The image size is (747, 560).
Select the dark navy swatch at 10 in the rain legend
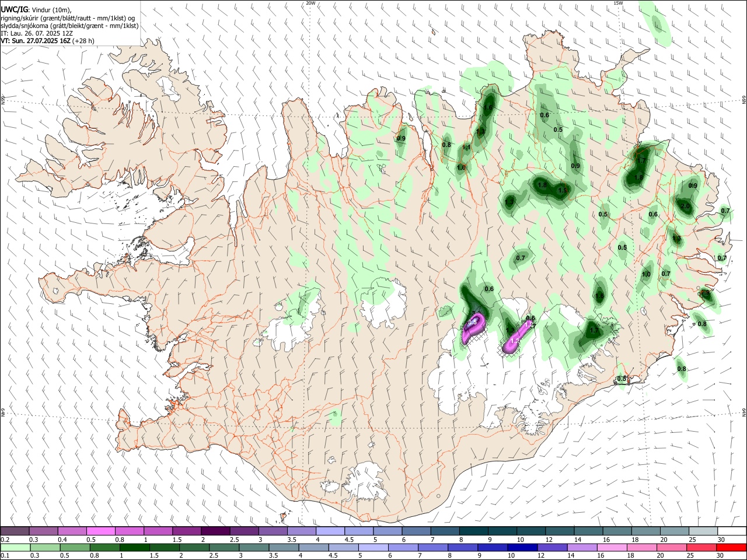coord(522,548)
